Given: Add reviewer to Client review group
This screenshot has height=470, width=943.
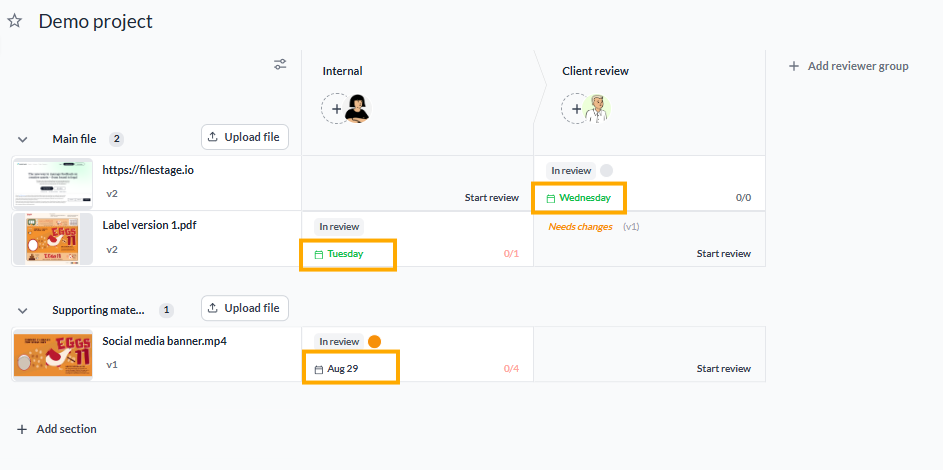Looking at the screenshot, I should (576, 109).
